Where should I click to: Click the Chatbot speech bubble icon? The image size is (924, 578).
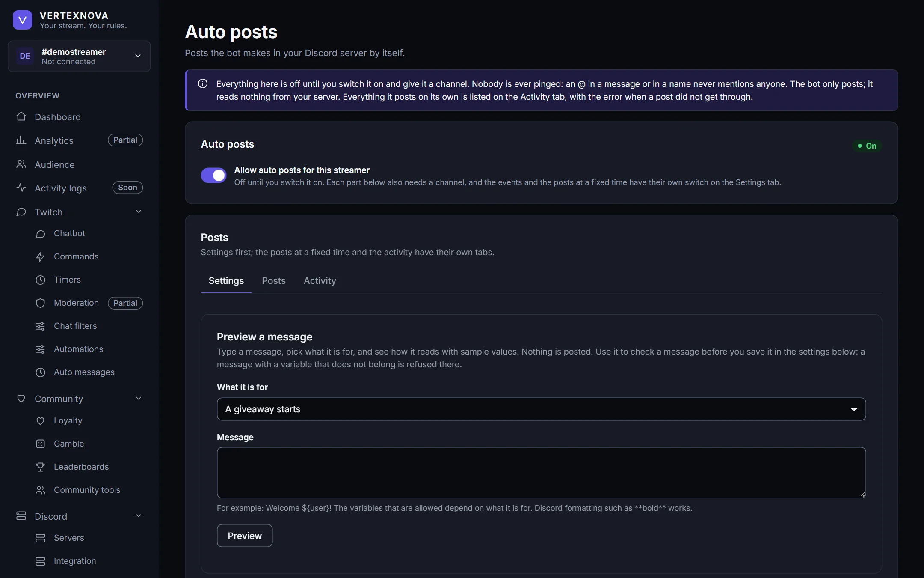(x=40, y=234)
